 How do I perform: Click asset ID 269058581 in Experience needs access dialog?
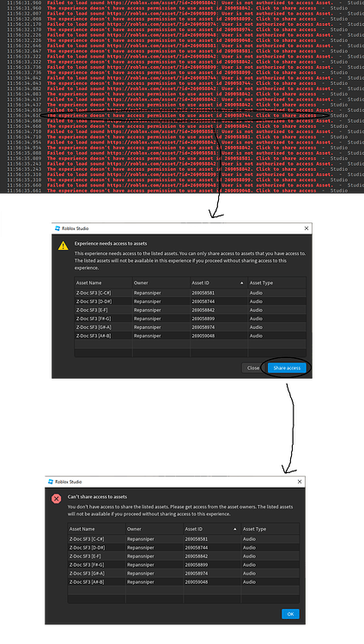(203, 293)
